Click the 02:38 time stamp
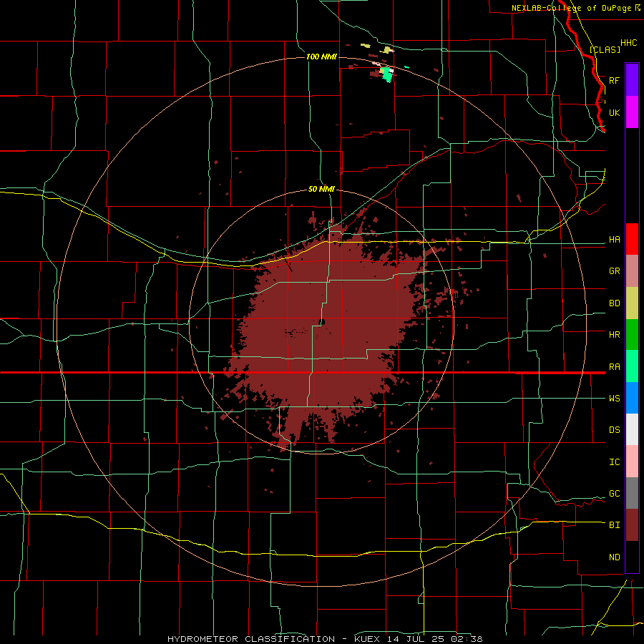This screenshot has width=644, height=644. click(x=467, y=639)
